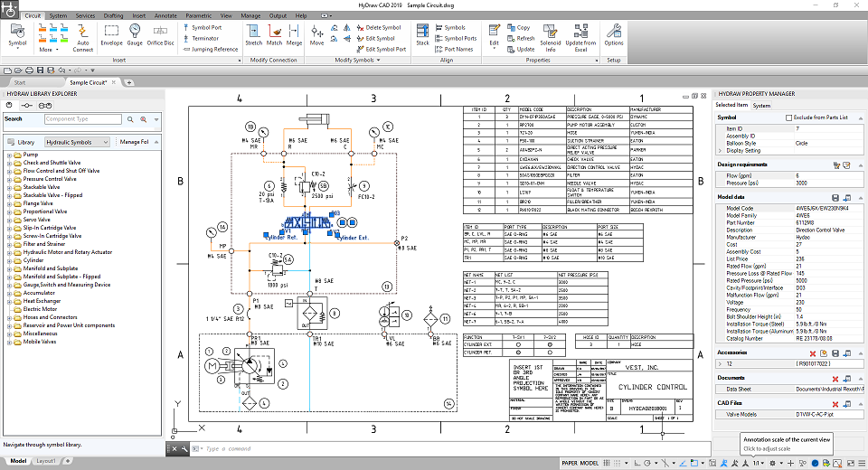The height and width of the screenshot is (470, 868).
Task: Use the Match connection tool
Action: coord(275,35)
